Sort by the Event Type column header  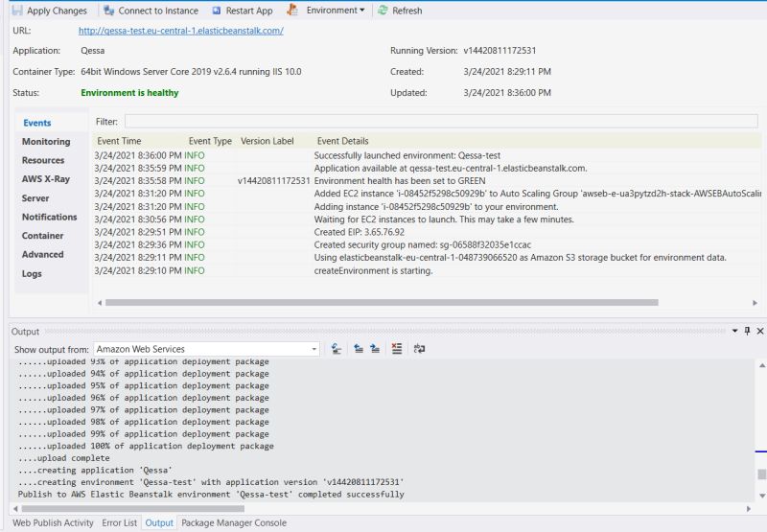coord(210,141)
